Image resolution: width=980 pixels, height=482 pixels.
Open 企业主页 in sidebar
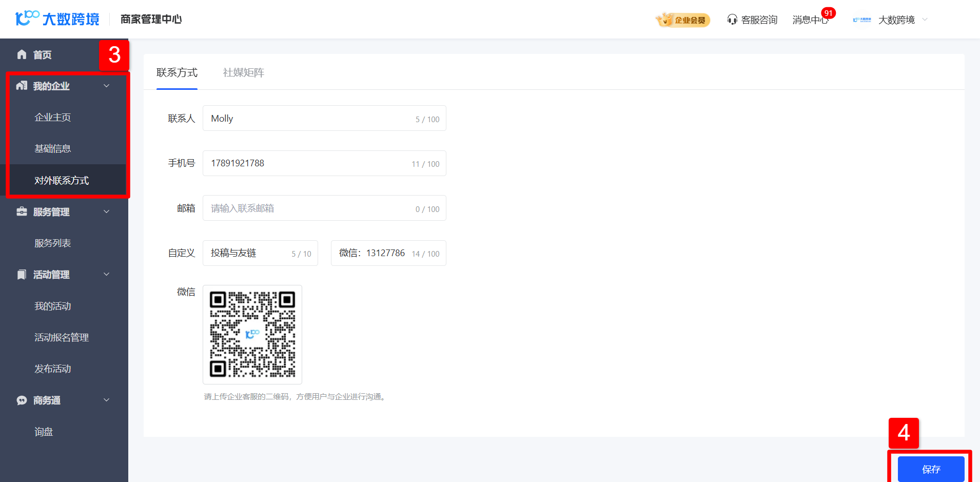click(52, 117)
